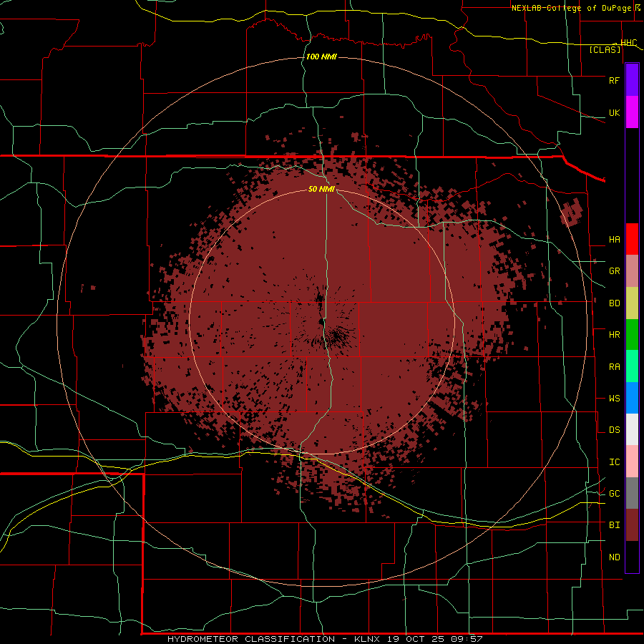This screenshot has width=644, height=644.
Task: Click the KLNX radar site identifier
Action: 367,639
